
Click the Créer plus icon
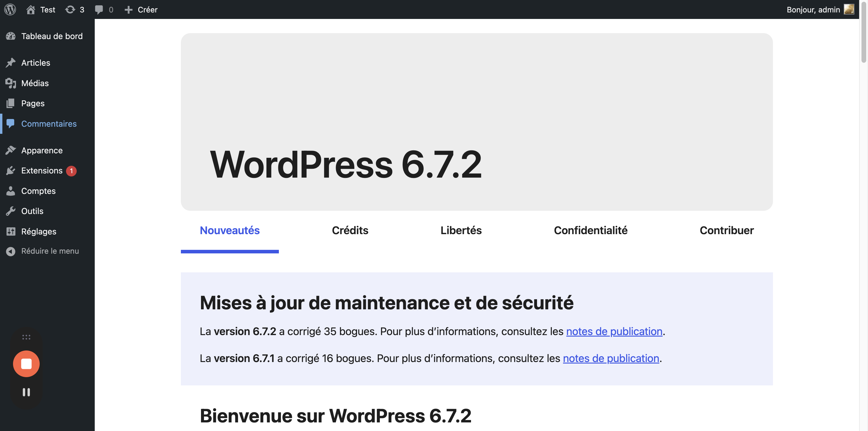click(128, 10)
